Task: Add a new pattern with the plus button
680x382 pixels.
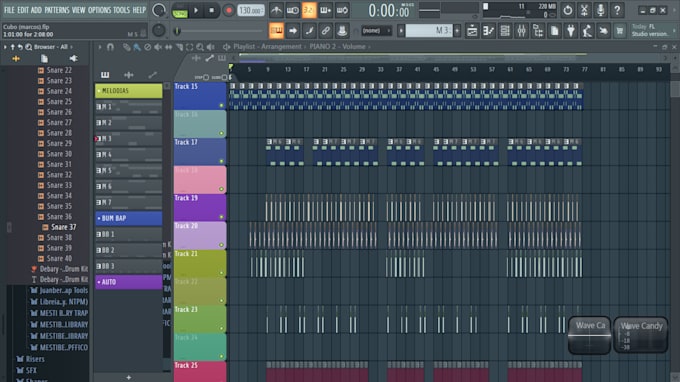Action: click(x=128, y=377)
